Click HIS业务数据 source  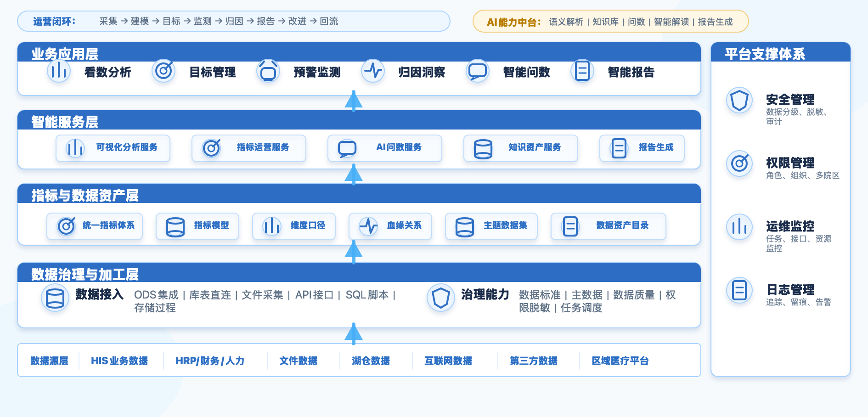(x=119, y=361)
